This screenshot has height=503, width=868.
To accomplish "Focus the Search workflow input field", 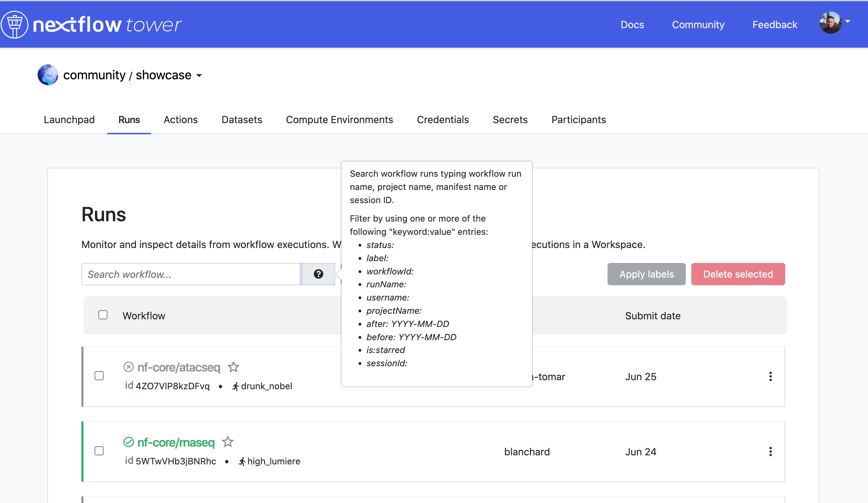I will (191, 274).
